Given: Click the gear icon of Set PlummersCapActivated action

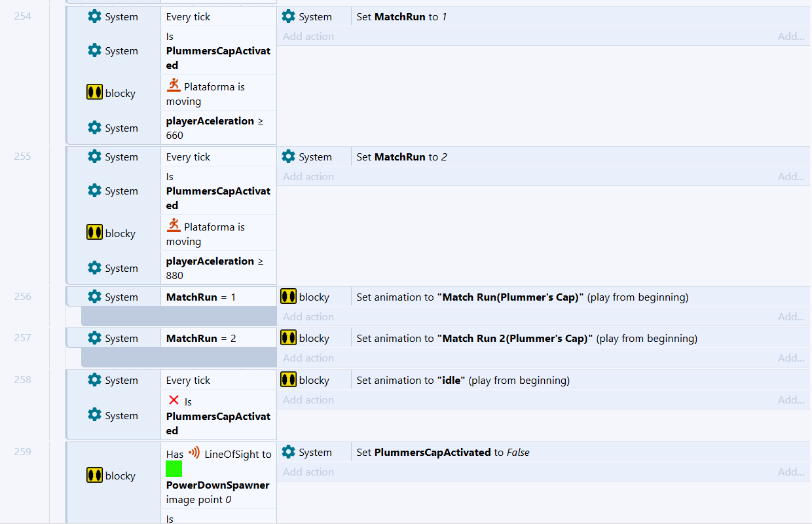Looking at the screenshot, I should click(x=288, y=452).
